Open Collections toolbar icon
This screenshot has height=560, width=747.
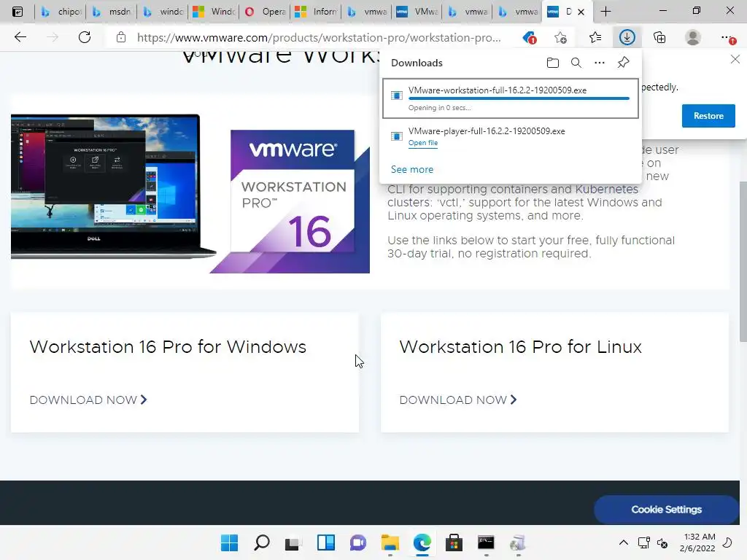(x=659, y=37)
